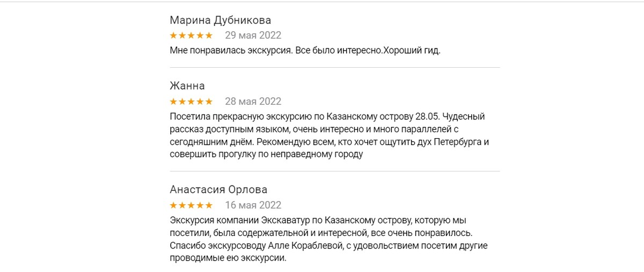Tap the fifth star in Анастасия Орлова's rating
The image size is (644, 272).
pos(209,205)
